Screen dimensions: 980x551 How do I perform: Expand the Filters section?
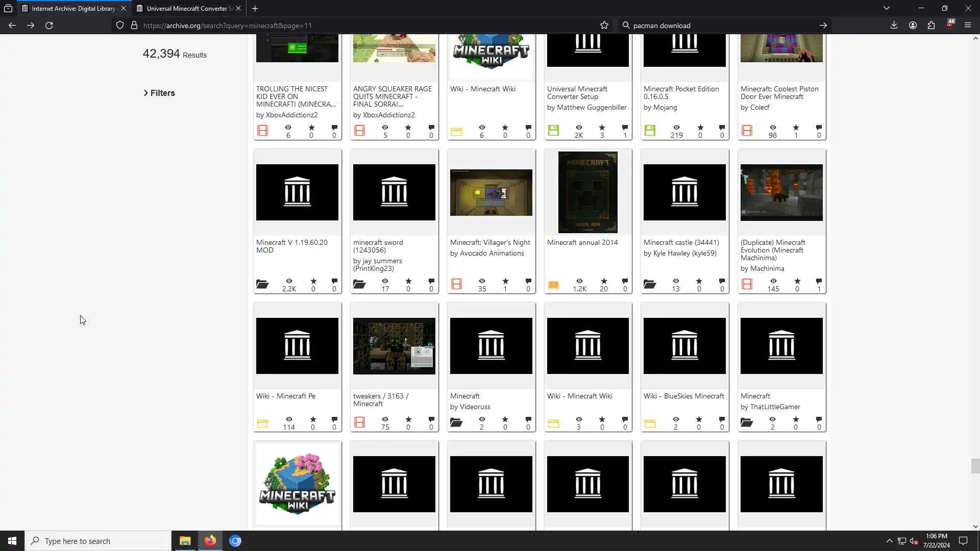[159, 93]
